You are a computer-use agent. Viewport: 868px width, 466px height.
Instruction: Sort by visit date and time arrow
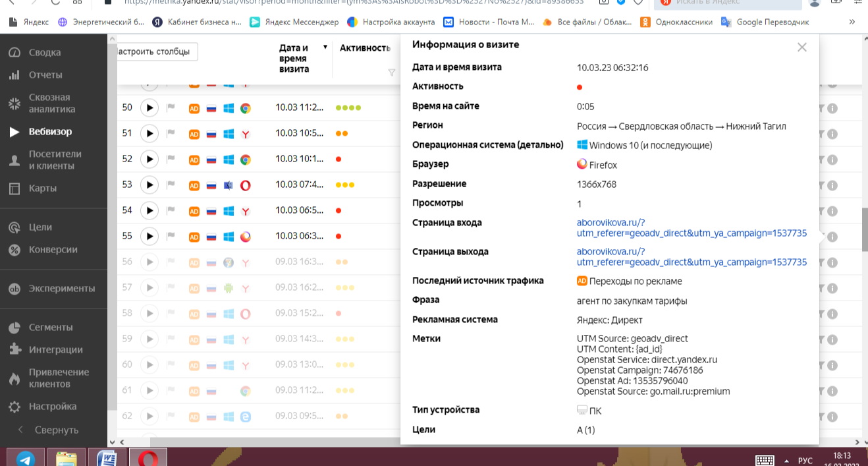point(325,47)
